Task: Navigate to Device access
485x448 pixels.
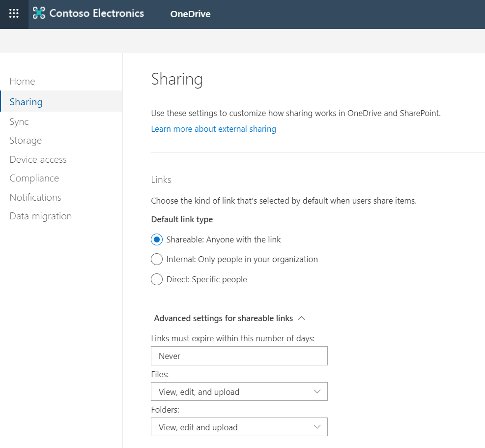Action: (x=38, y=159)
